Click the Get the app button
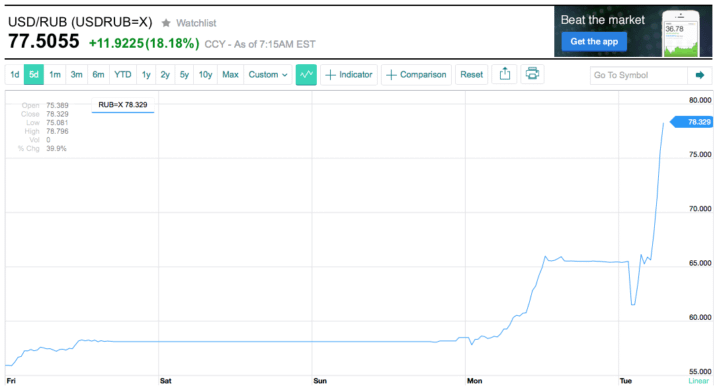 pos(594,41)
